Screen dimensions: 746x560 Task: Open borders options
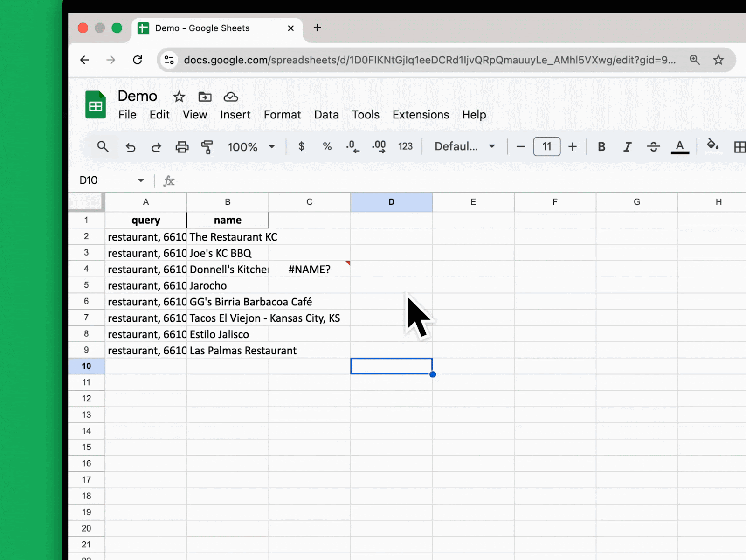coord(740,147)
